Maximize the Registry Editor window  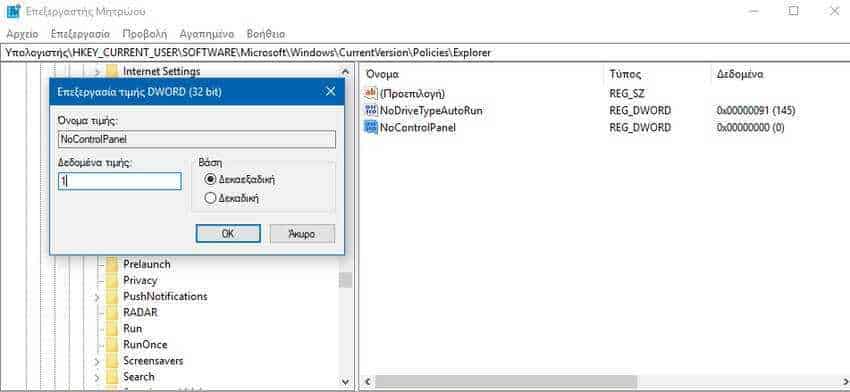tap(794, 11)
